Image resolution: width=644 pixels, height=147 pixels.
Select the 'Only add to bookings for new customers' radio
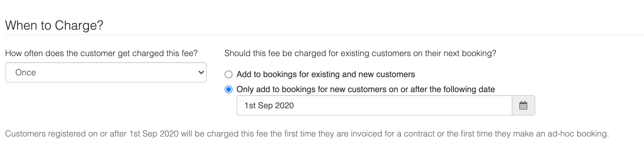[x=229, y=89]
